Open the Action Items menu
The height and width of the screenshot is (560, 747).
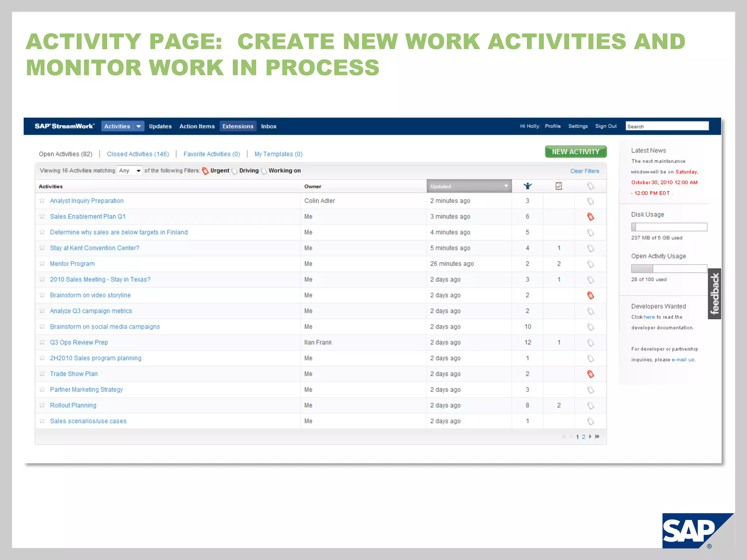pos(197,126)
